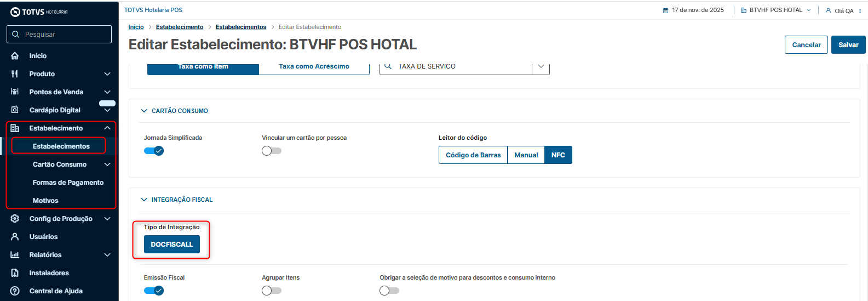Click the user avatar icon near Olá QA
868x301 pixels.
pyautogui.click(x=828, y=10)
